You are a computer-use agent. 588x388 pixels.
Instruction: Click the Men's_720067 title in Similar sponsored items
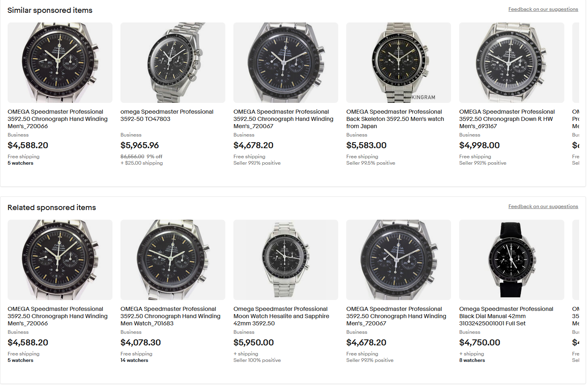(x=283, y=119)
